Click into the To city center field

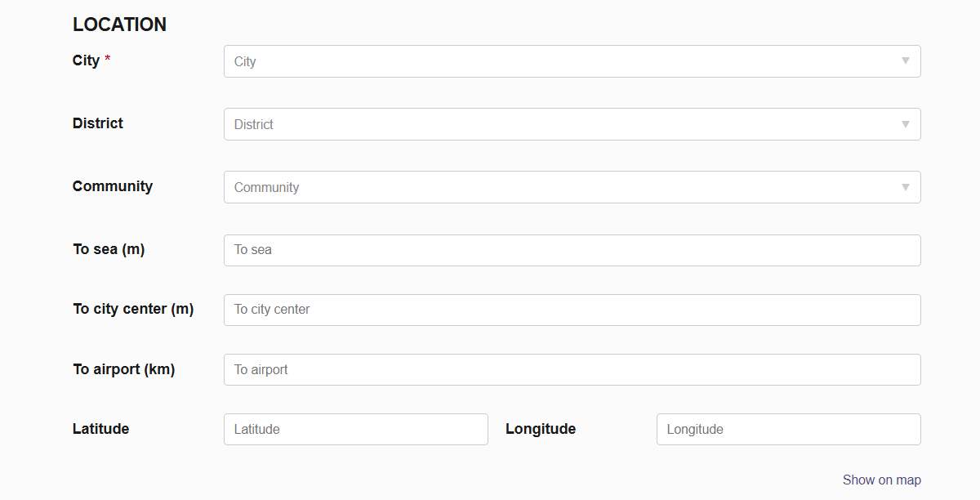tap(572, 310)
